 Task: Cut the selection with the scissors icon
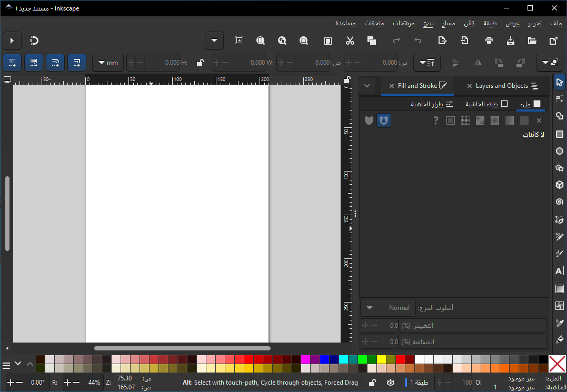click(x=350, y=41)
